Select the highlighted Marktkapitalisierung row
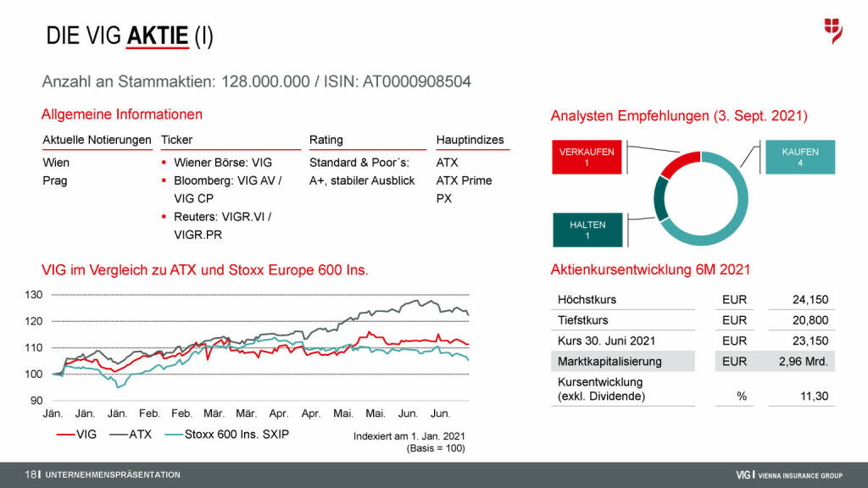This screenshot has width=868, height=488. pos(692,362)
